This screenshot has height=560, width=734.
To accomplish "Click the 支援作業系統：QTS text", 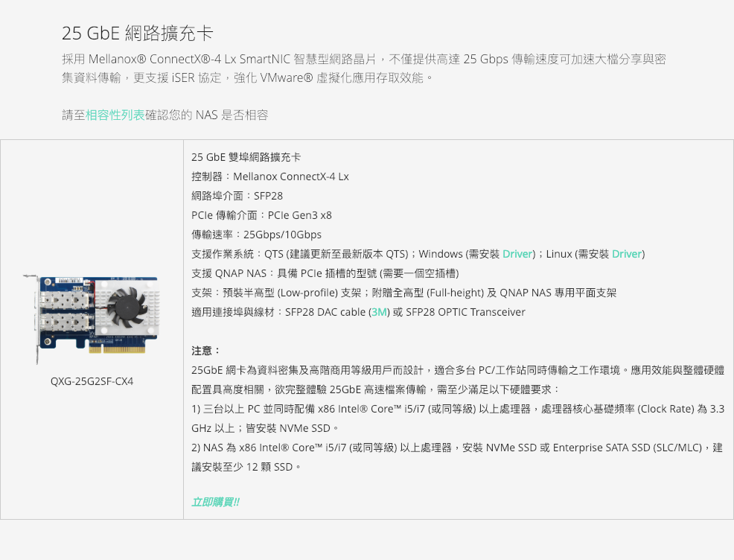I will point(301,254).
